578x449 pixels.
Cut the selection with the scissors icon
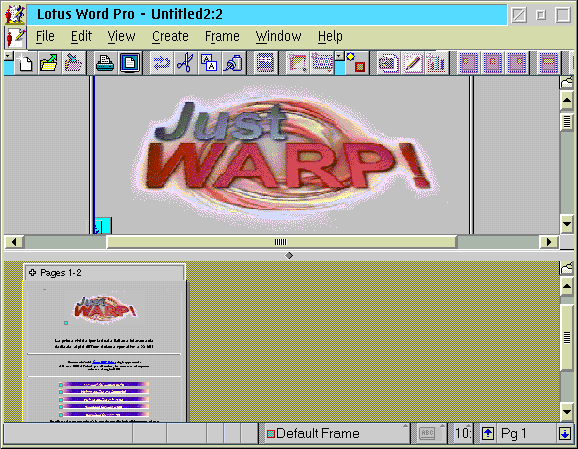click(x=185, y=63)
